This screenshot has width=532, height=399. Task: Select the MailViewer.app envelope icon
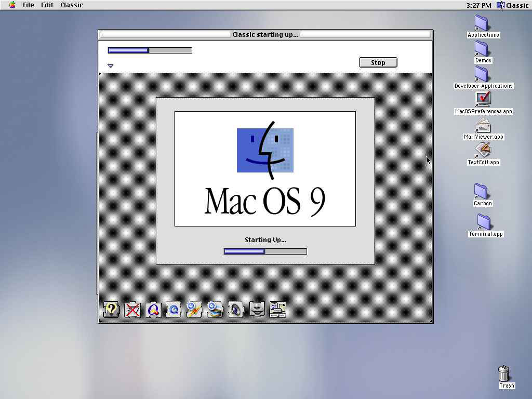[x=483, y=125]
